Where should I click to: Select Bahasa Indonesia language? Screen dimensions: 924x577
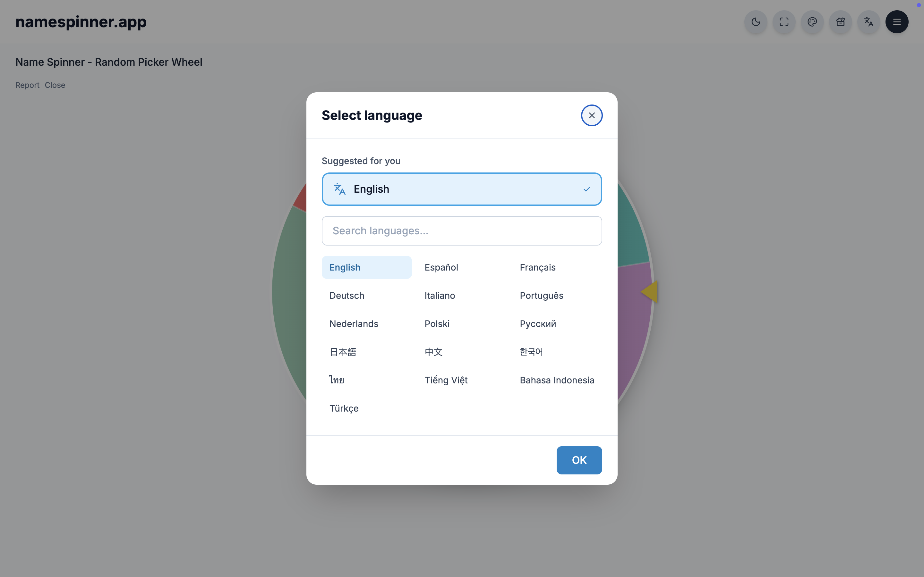click(557, 380)
